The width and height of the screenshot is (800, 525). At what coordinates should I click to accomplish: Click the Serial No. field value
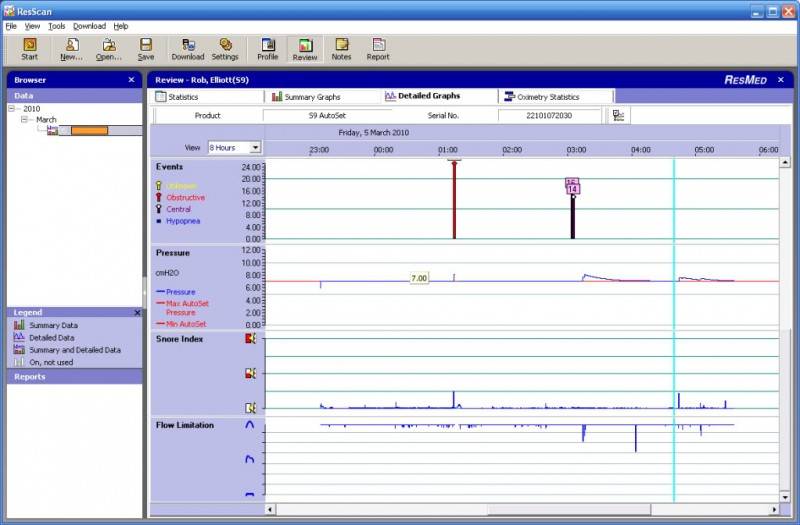pos(549,116)
